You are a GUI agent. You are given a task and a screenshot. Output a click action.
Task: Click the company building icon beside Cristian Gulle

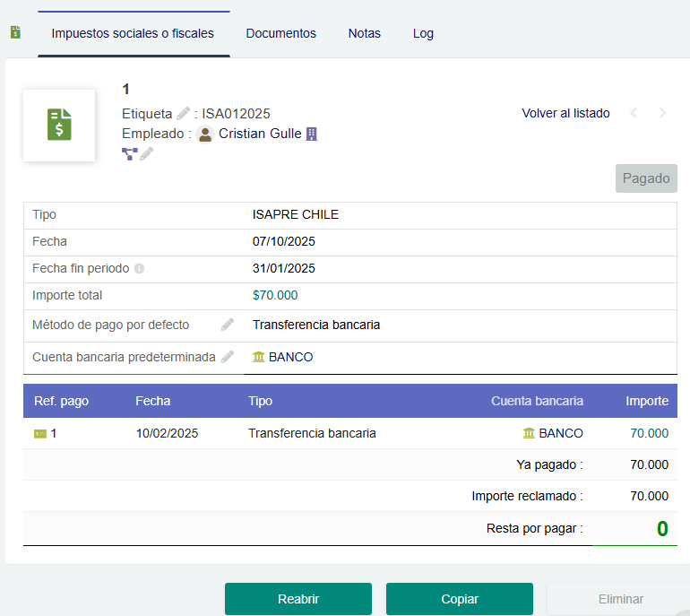point(312,134)
